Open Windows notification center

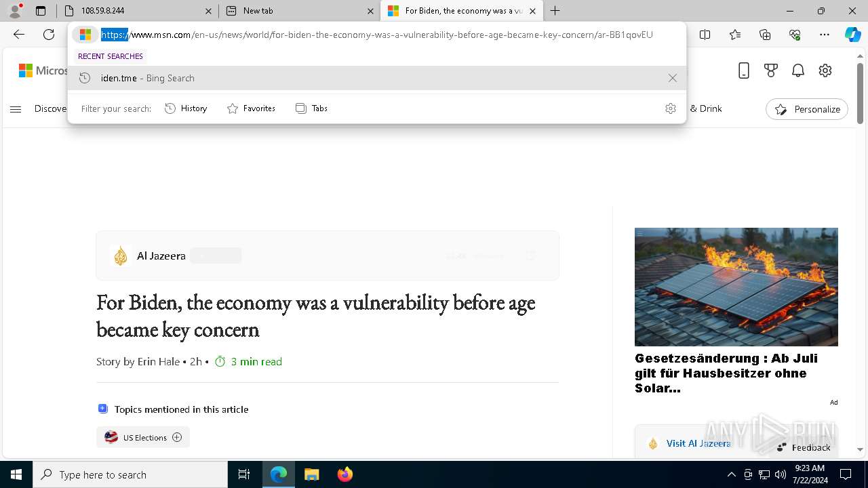click(846, 474)
